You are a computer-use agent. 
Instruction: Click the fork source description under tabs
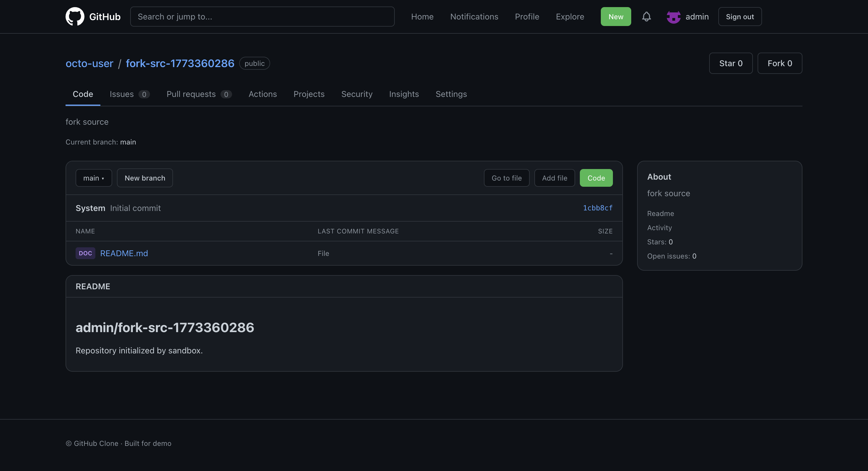point(87,122)
